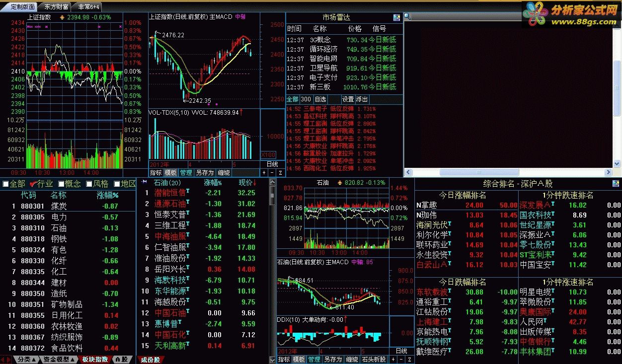
Task: Click + button under 石油 chart
Action: [x=392, y=360]
